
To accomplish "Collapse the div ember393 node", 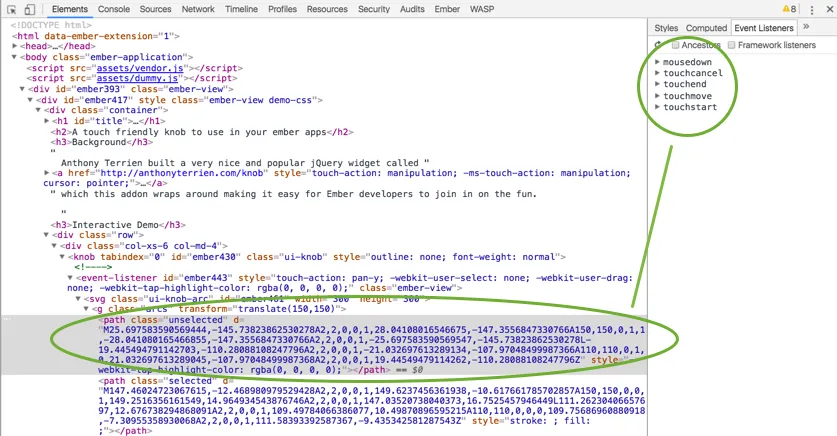I will pyautogui.click(x=22, y=89).
